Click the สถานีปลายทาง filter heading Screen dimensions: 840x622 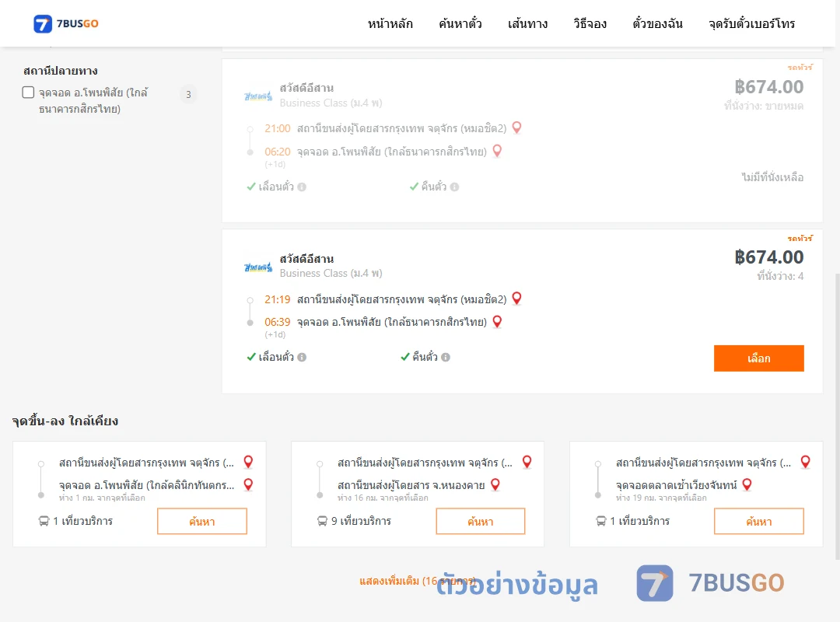pyautogui.click(x=61, y=71)
